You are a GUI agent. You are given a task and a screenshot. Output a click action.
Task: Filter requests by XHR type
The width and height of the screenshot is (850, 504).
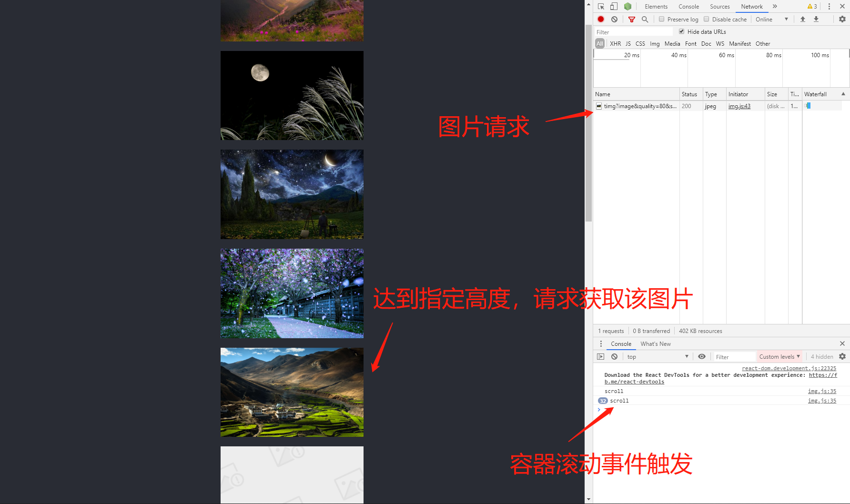coord(616,44)
